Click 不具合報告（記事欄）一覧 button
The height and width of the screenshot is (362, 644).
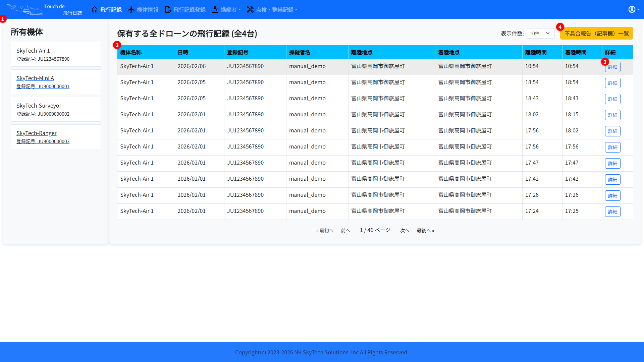click(x=596, y=34)
